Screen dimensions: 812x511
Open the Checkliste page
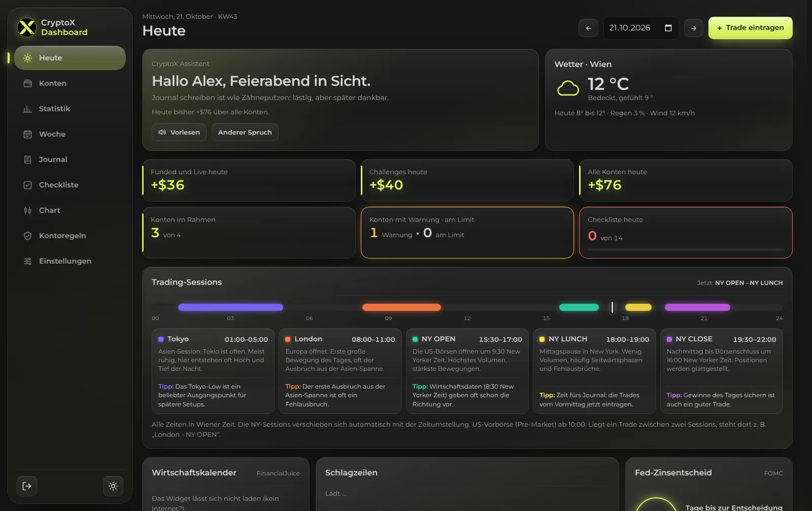70,185
